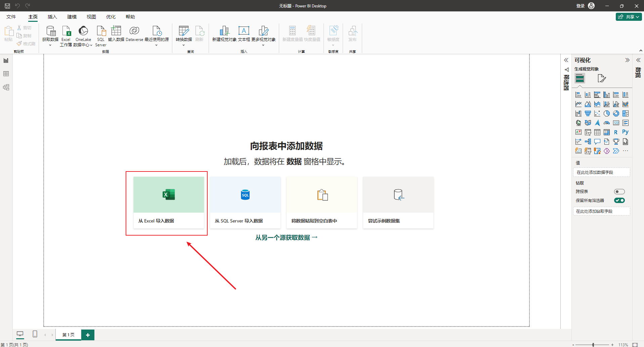Screen dimensions: 644x347
Task: Add the globe map visual
Action: pyautogui.click(x=578, y=123)
